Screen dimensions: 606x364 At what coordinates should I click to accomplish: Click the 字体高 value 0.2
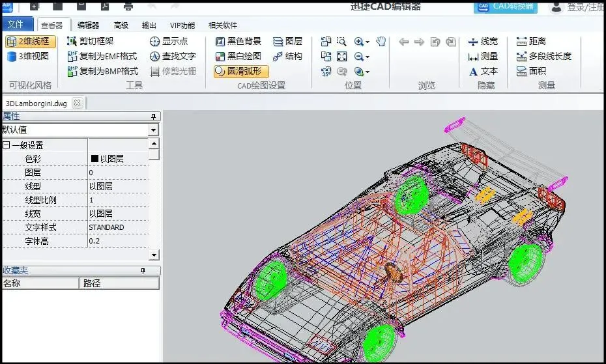coord(118,241)
